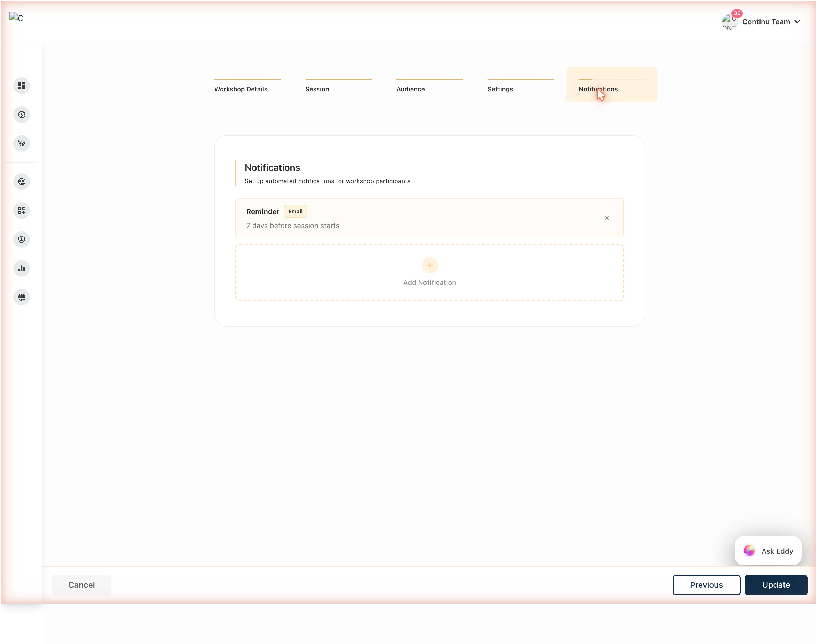This screenshot has height=644, width=816.
Task: Go back with the Previous button
Action: click(706, 585)
